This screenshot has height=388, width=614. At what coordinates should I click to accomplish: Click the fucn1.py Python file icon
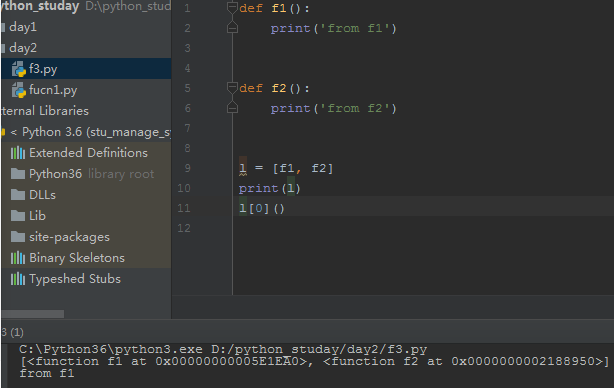[x=18, y=90]
